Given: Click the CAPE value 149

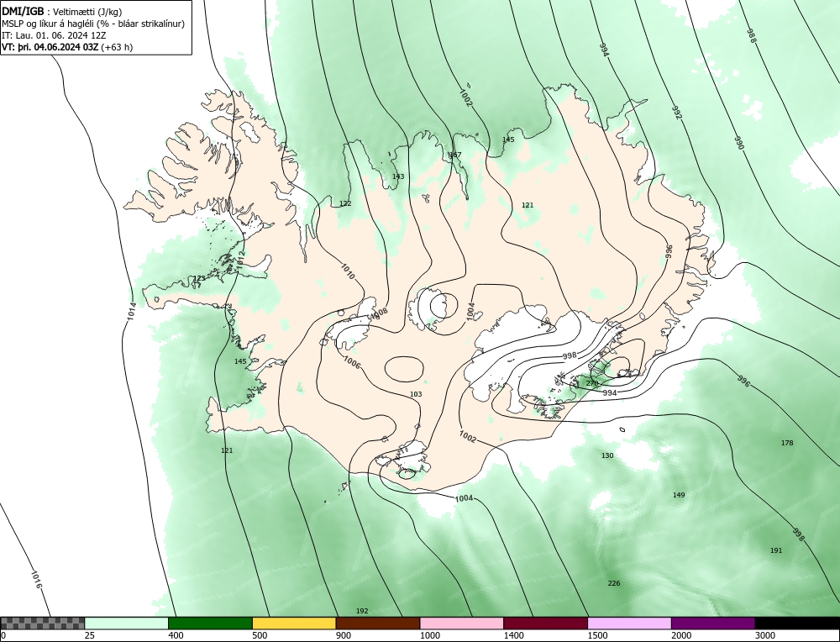Looking at the screenshot, I should (679, 495).
